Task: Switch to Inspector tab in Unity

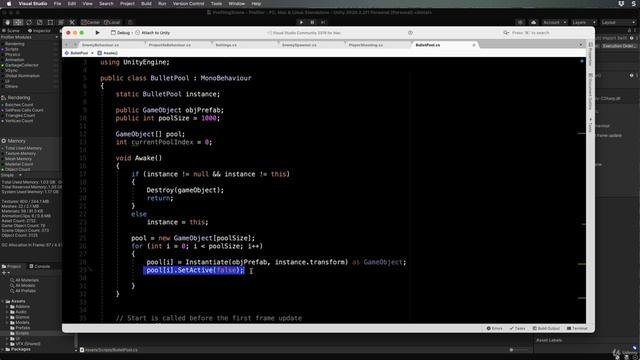Action: [39, 31]
